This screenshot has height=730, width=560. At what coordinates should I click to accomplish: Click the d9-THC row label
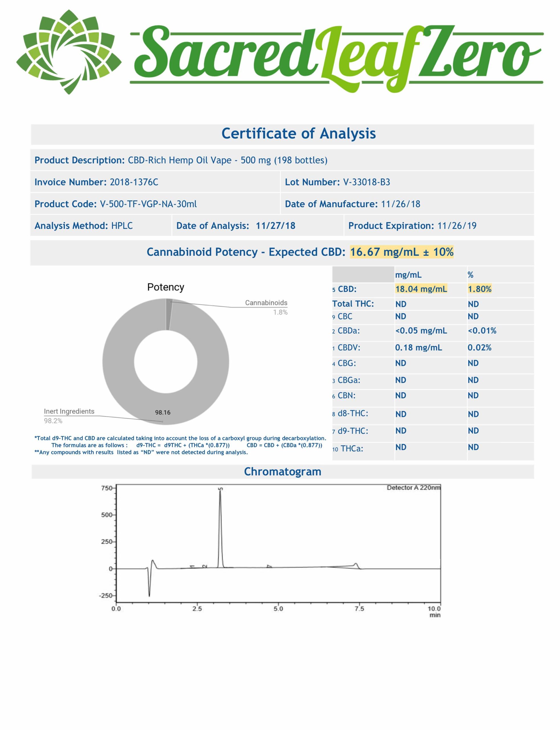tap(353, 431)
